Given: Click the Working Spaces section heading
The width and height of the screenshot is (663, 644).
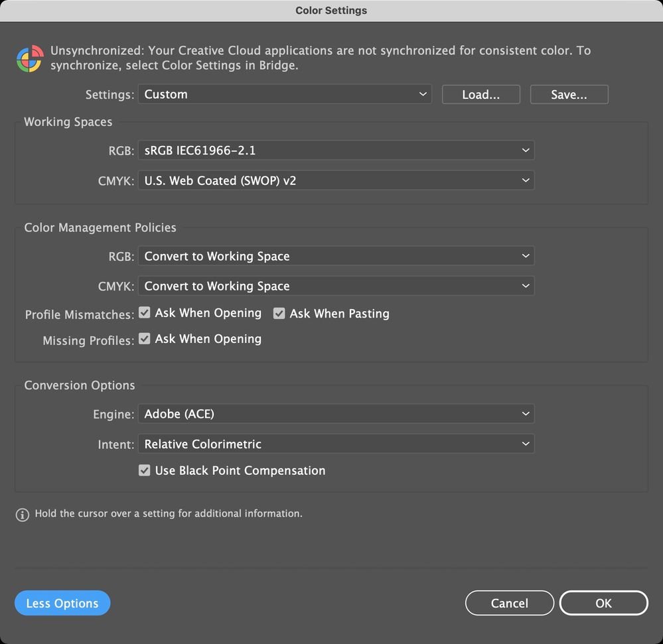Looking at the screenshot, I should [68, 121].
